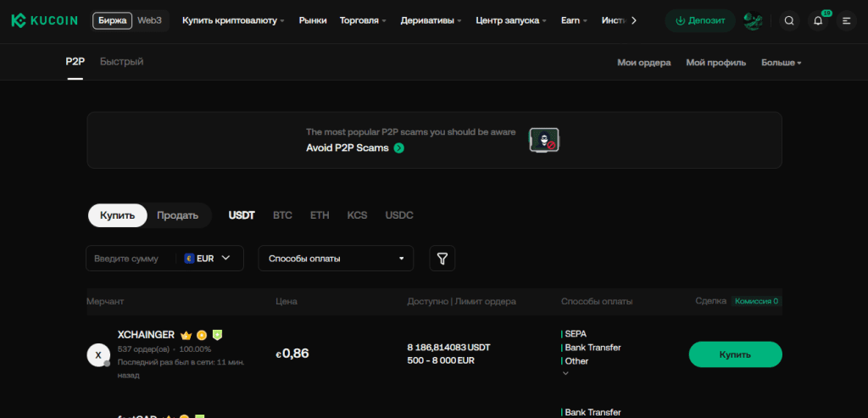Click SEPA payment method
The height and width of the screenshot is (418, 868).
576,334
